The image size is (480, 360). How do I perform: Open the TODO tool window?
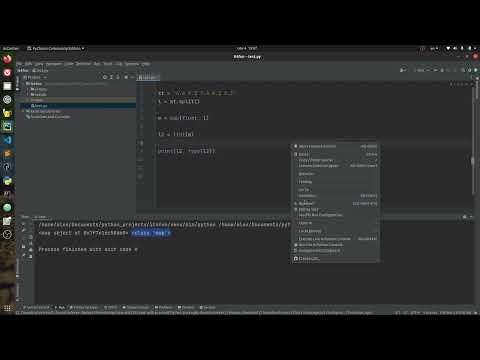pos(111,307)
